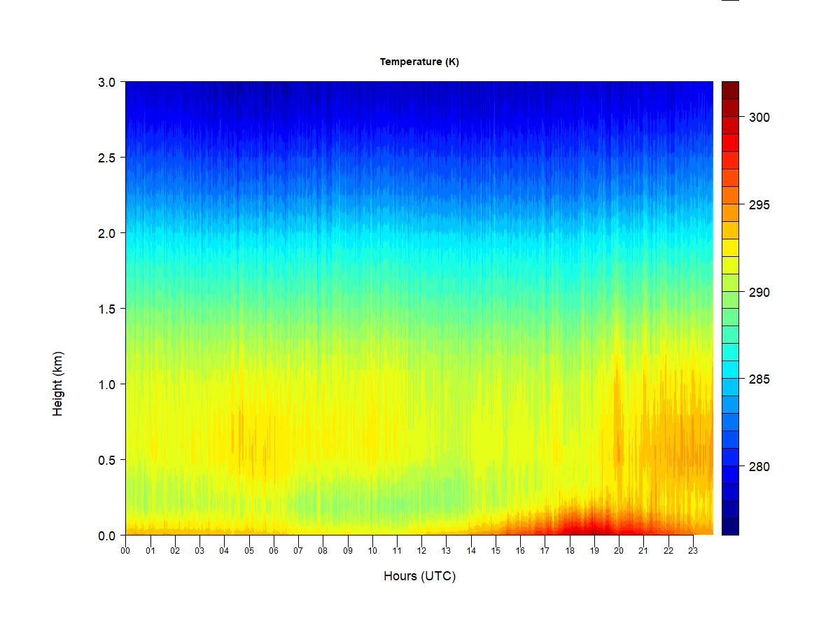Click the 0.5 height tick label
The width and height of the screenshot is (840, 630).
click(x=107, y=460)
